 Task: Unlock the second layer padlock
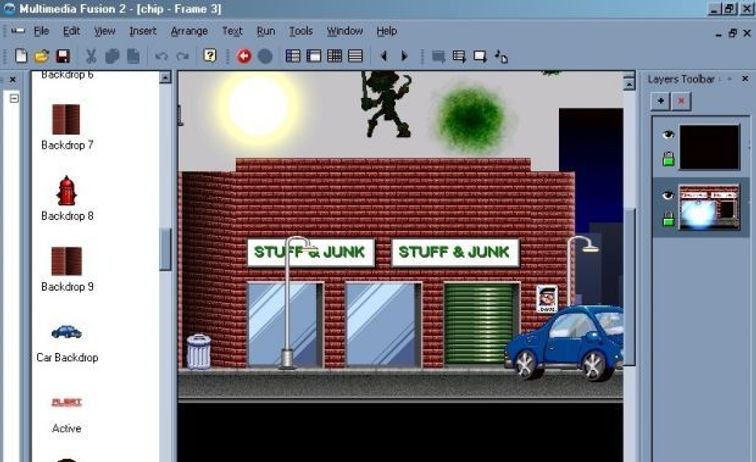[667, 219]
